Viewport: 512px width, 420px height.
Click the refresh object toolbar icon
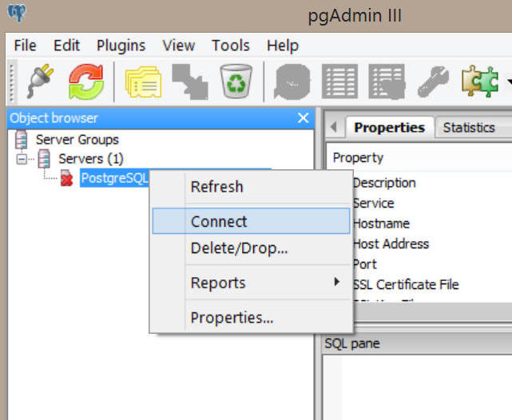[86, 81]
